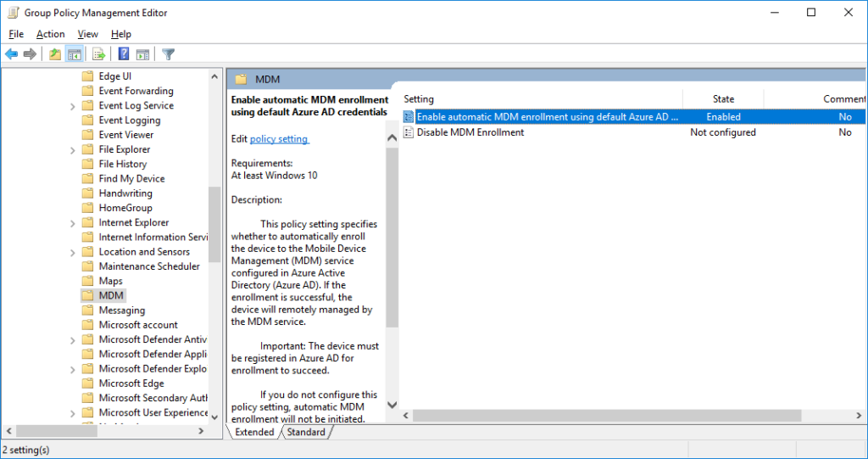Toggle the Show/Hide Action Pane icon
The width and height of the screenshot is (868, 459).
pos(142,53)
